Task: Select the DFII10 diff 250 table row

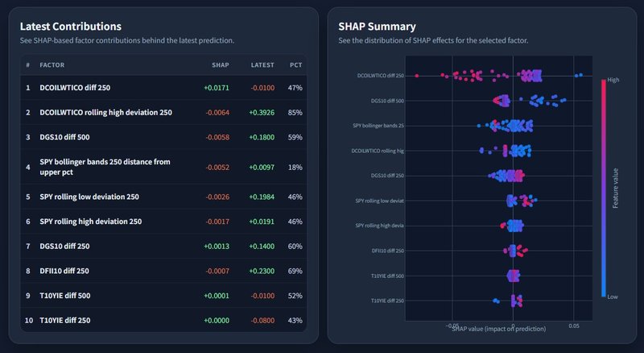Action: click(163, 271)
